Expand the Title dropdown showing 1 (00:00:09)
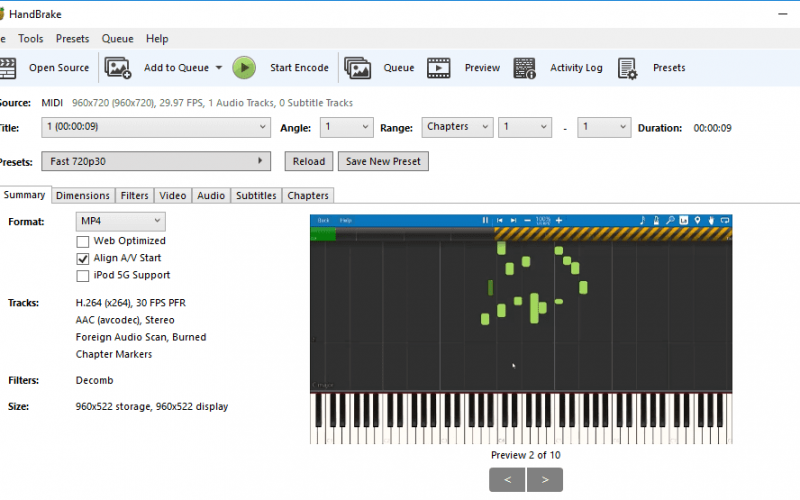This screenshot has height=500, width=800. point(156,127)
